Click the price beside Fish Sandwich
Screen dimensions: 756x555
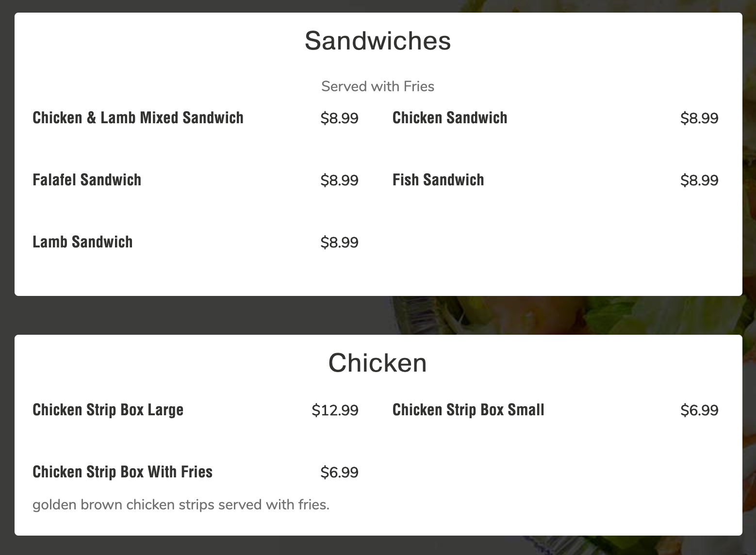pos(699,180)
